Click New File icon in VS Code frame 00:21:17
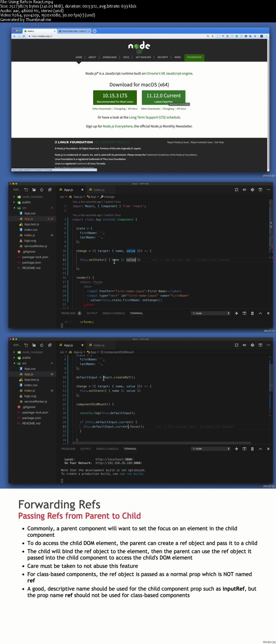This screenshot has height=644, width=276. point(26,190)
